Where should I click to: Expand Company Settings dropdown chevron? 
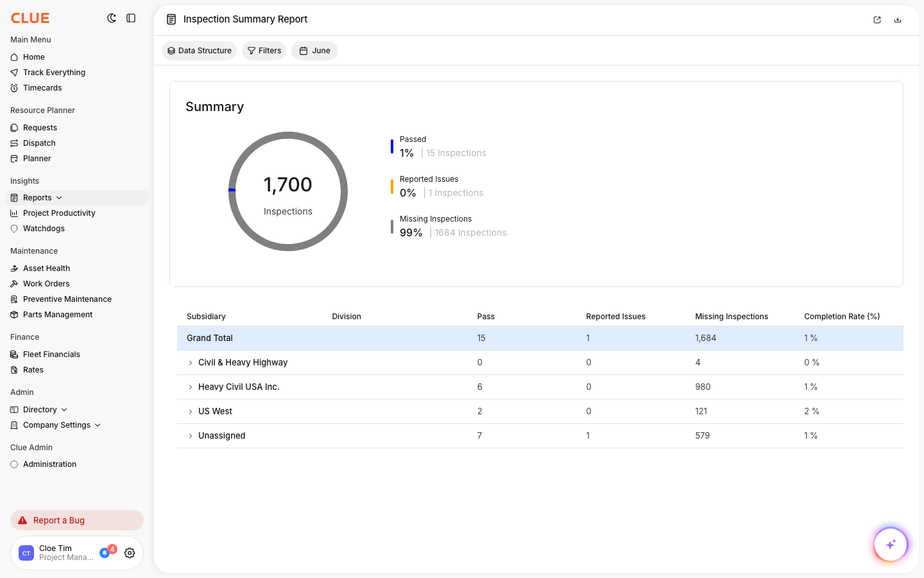click(98, 425)
